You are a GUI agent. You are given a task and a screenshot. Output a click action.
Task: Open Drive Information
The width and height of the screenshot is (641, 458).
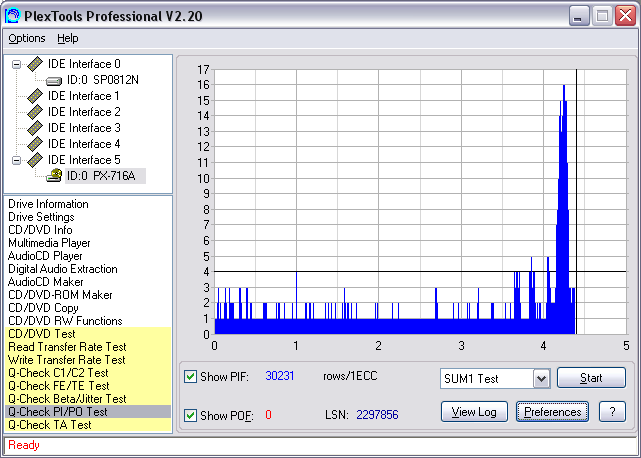click(48, 204)
